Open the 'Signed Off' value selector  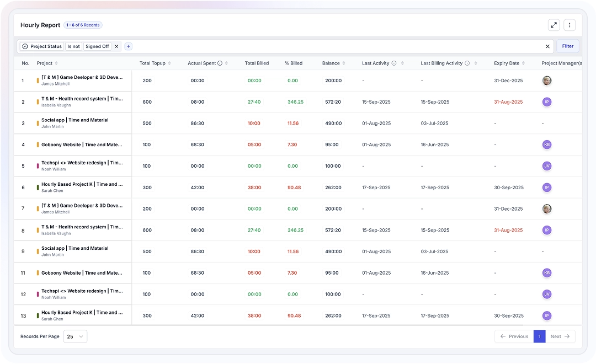click(97, 46)
